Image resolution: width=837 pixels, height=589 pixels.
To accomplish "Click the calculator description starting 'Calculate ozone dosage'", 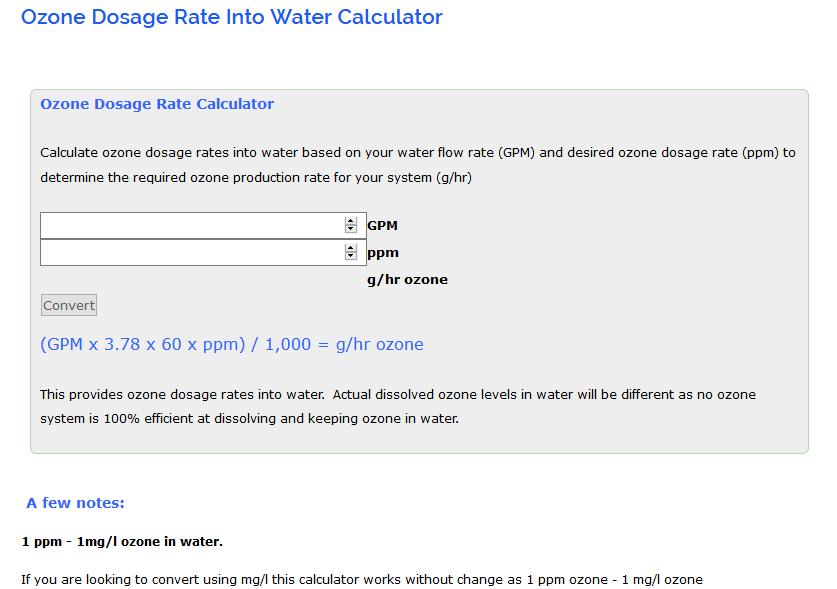I will point(417,153).
